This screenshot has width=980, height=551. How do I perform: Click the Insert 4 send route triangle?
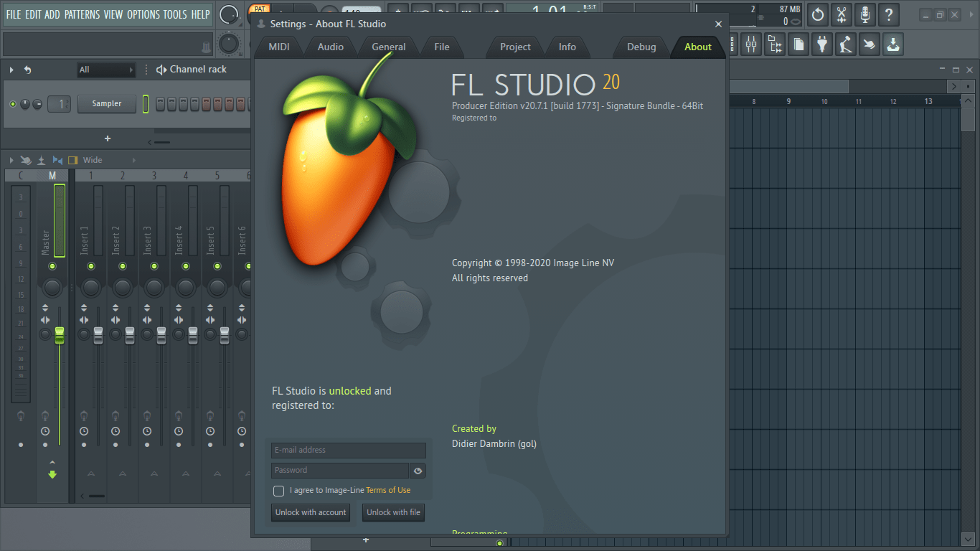coord(185,474)
